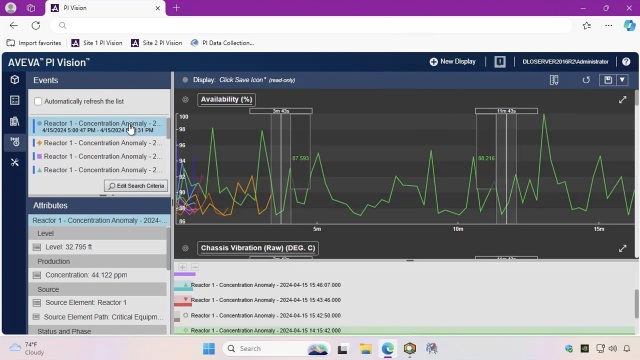The height and width of the screenshot is (360, 640).
Task: Click the Source Element Path attribute icon
Action: pyautogui.click(x=36, y=317)
